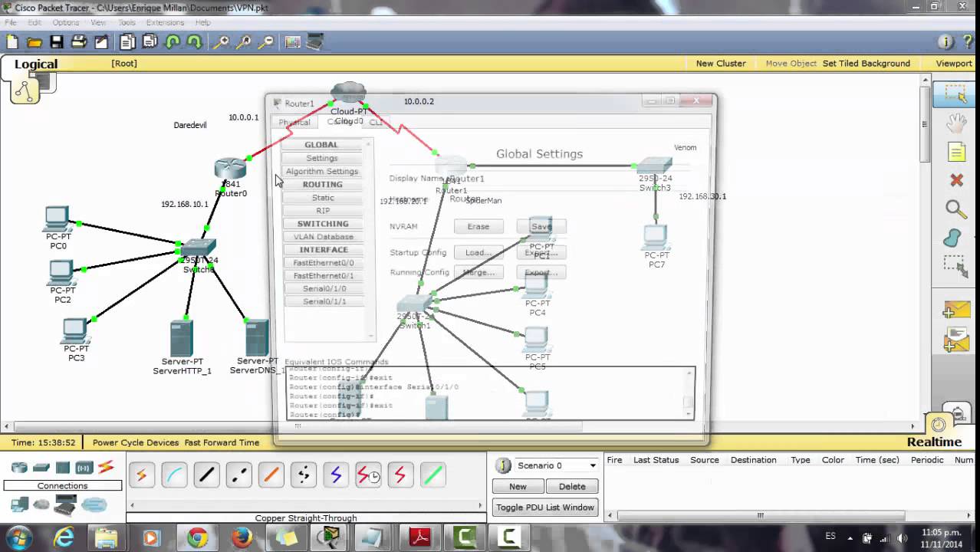Select the Fiber orange cable
Screen dimensions: 980x552
(271, 475)
